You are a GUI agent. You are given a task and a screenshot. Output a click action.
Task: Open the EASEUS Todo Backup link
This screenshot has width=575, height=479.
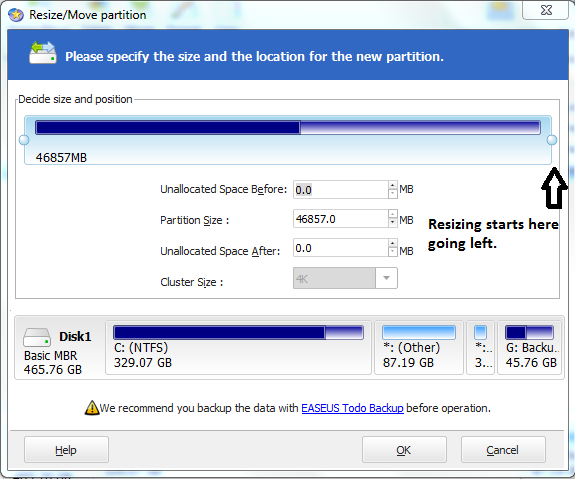click(352, 408)
